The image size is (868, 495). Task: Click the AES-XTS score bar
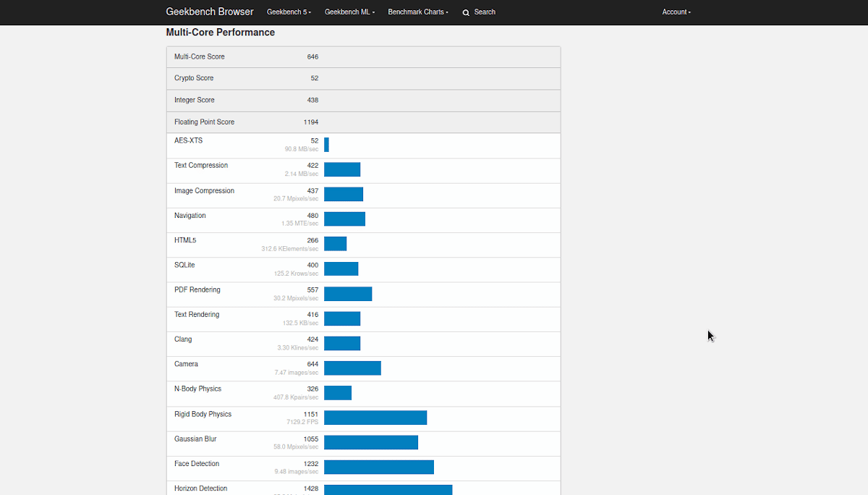coord(326,145)
